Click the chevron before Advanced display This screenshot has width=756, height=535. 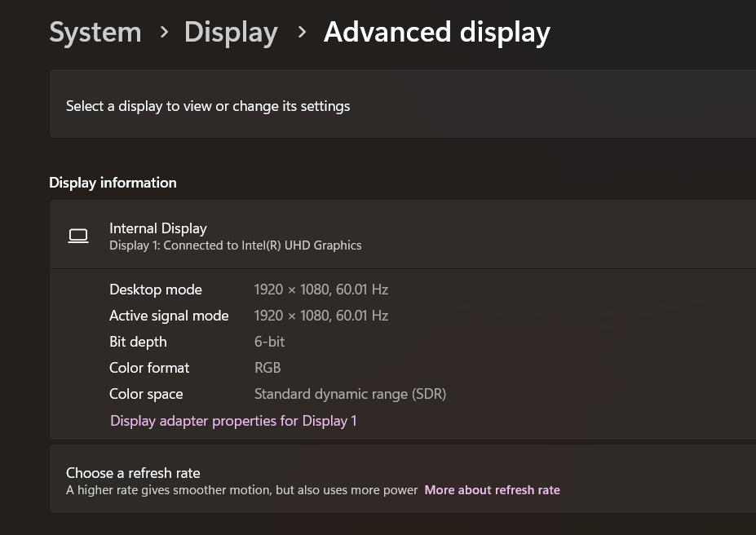point(302,33)
